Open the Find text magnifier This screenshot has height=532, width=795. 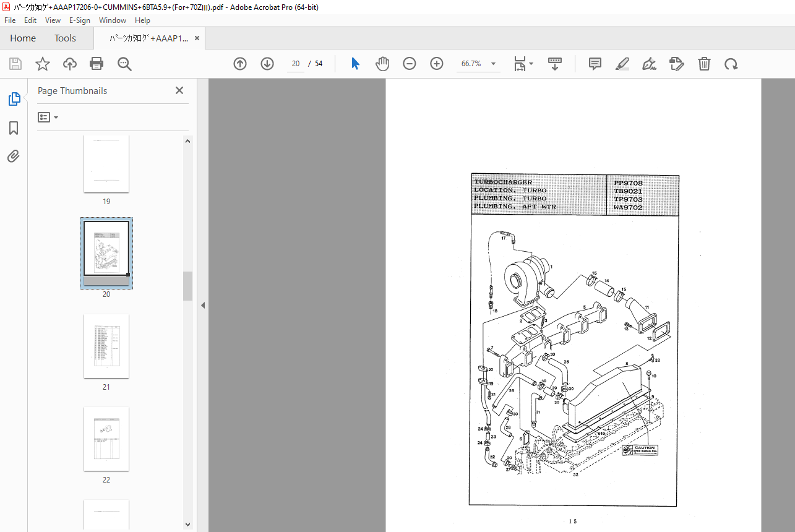coord(124,64)
